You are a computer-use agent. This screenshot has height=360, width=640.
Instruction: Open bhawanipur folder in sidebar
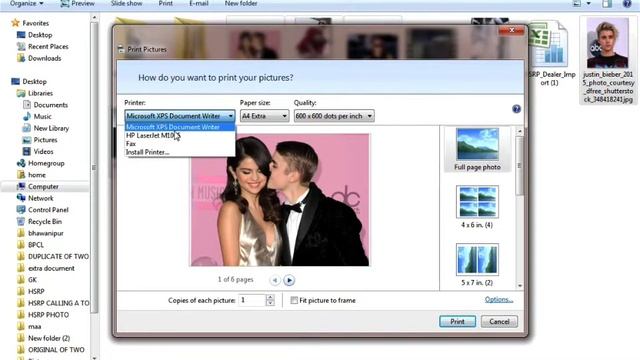click(x=46, y=233)
